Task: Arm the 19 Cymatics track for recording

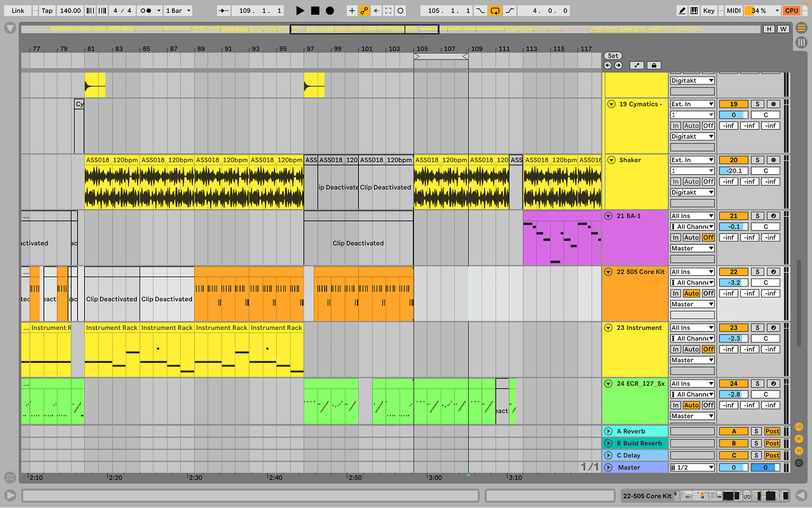Action: [x=773, y=104]
